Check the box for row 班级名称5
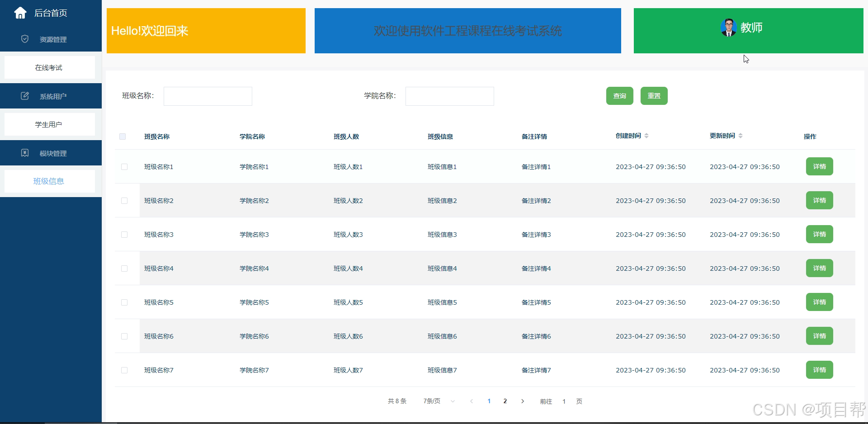Image resolution: width=868 pixels, height=424 pixels. 124,302
